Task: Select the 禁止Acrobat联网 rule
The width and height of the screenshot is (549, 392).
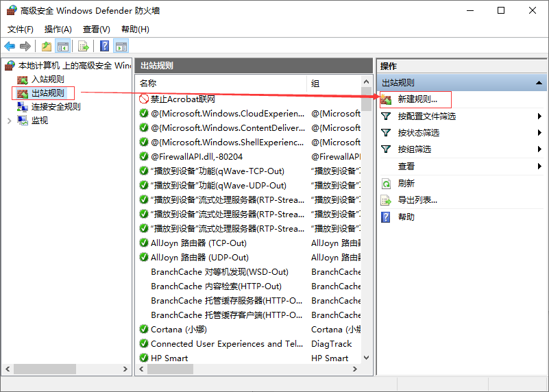Action: pyautogui.click(x=183, y=99)
